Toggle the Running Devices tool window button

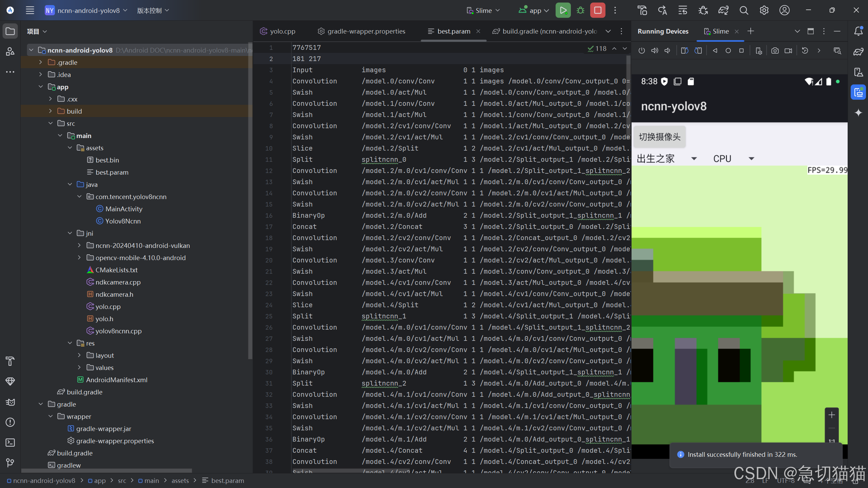click(x=858, y=92)
